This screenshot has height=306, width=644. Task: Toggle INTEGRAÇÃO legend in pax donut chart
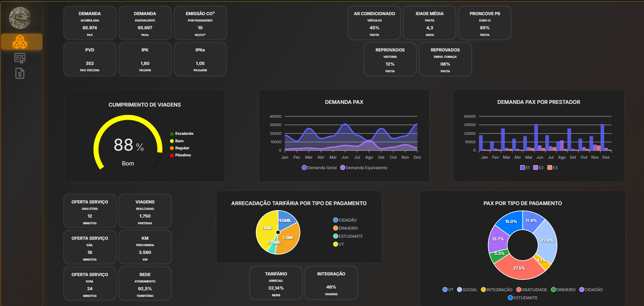(496, 290)
